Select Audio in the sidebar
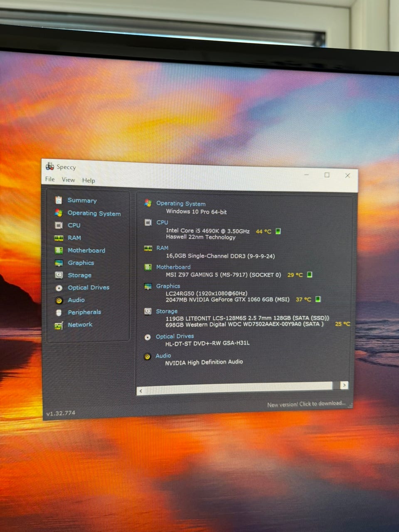Screen dimensions: 399x532 click(x=76, y=300)
